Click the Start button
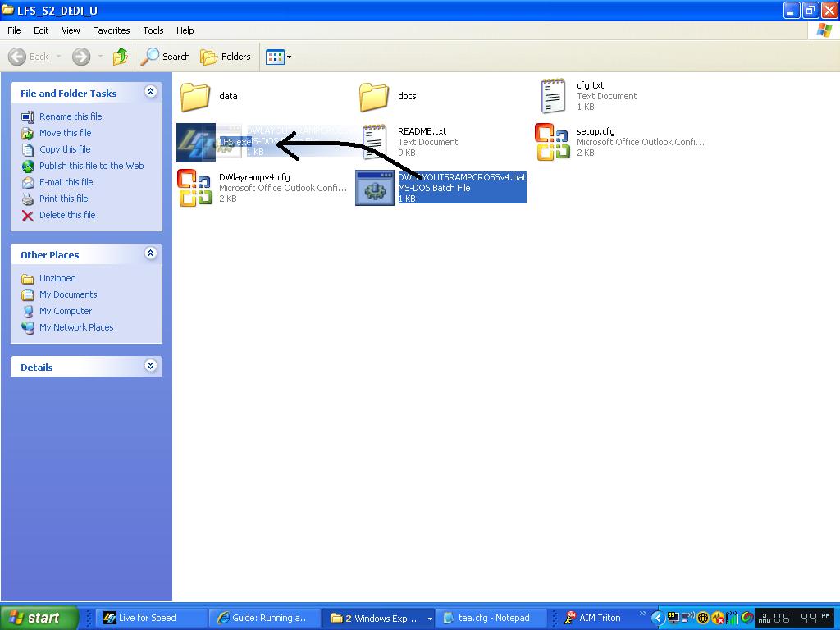The image size is (840, 630). pos(39,618)
